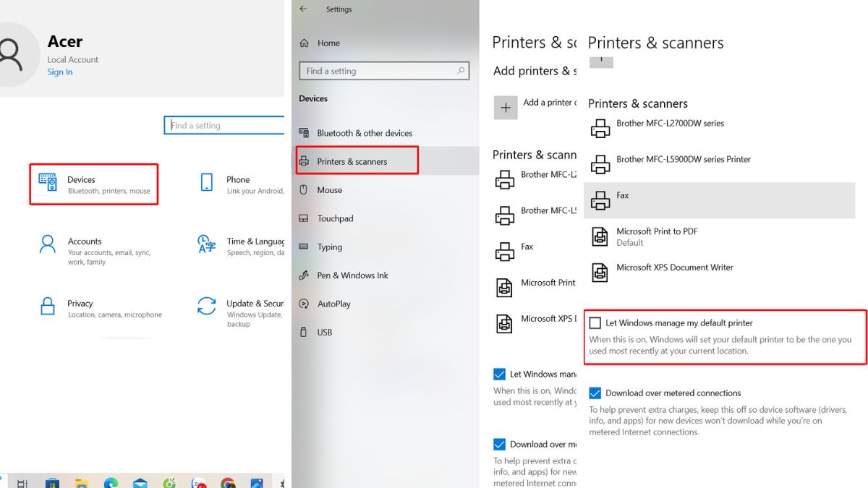
Task: Click inside the Find a setting search field
Action: point(384,71)
